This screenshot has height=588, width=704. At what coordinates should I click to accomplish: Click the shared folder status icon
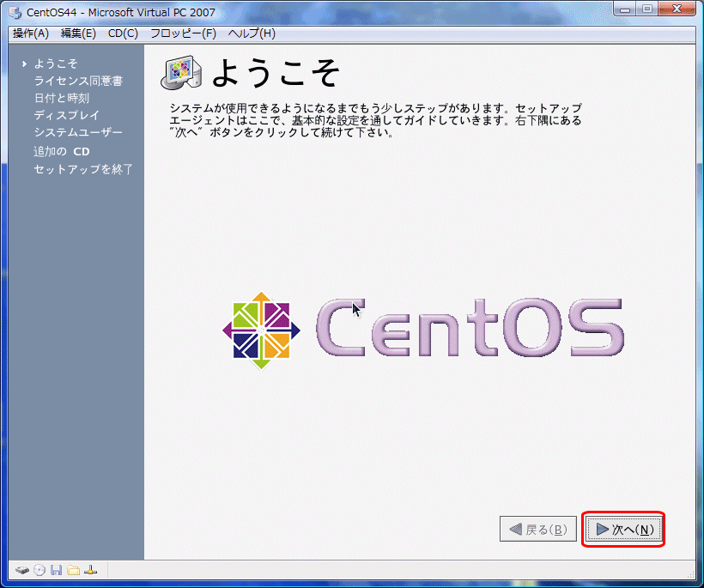(x=73, y=570)
